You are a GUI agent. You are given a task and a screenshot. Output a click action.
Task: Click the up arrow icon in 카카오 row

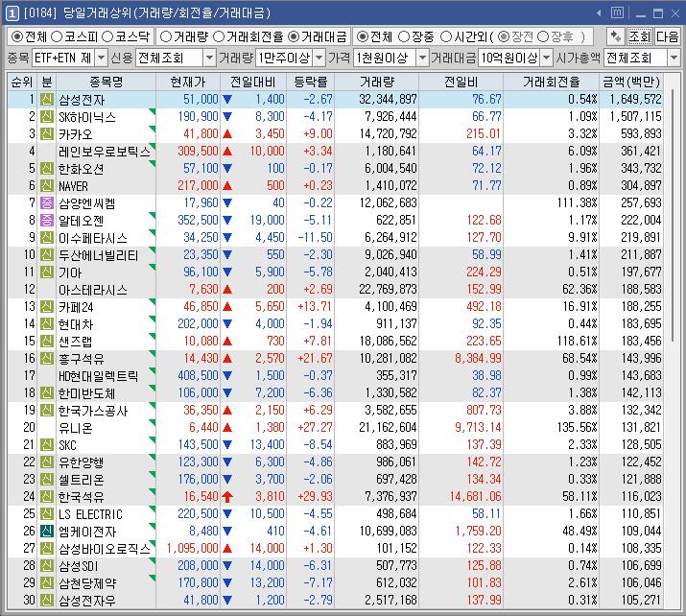pyautogui.click(x=227, y=134)
